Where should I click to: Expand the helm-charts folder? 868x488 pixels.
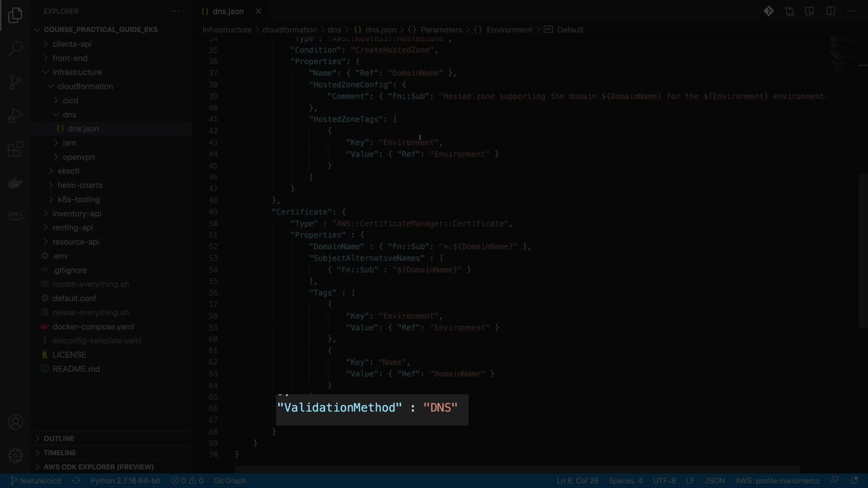coord(80,185)
